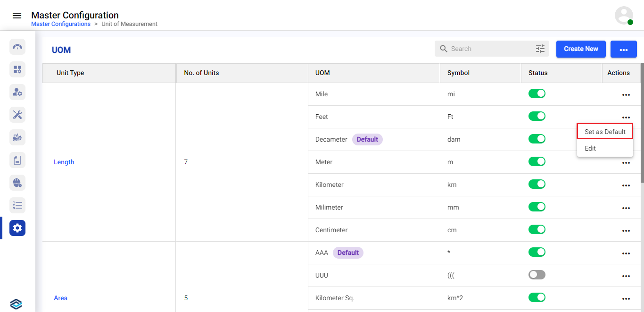The width and height of the screenshot is (644, 312).
Task: Open the blue more options button
Action: (623, 49)
